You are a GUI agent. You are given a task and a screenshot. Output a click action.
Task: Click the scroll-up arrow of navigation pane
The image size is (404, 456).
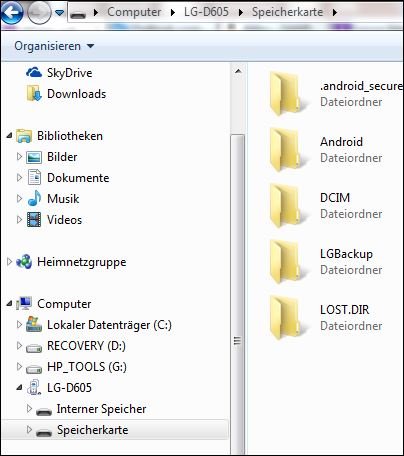[238, 71]
